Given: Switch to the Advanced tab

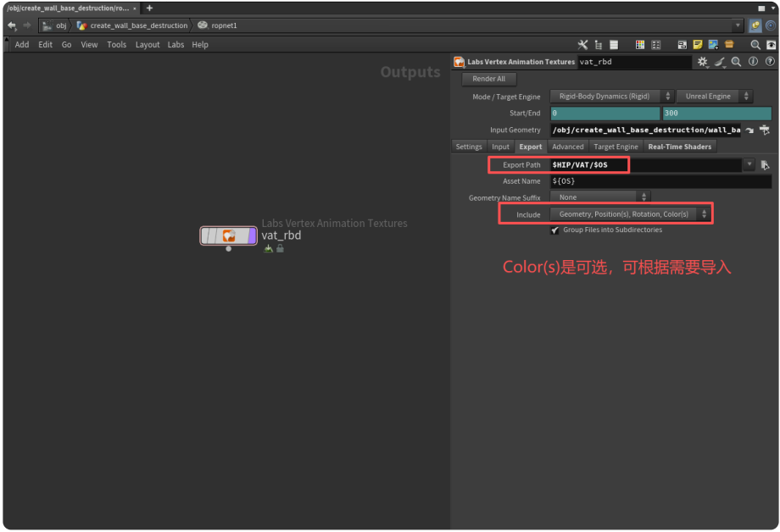Looking at the screenshot, I should (x=567, y=147).
